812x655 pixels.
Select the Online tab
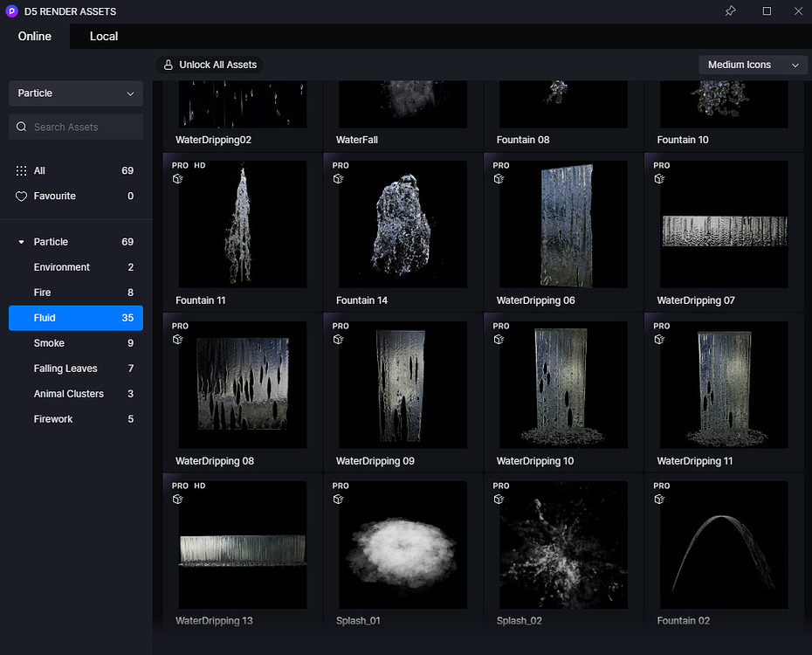[34, 37]
